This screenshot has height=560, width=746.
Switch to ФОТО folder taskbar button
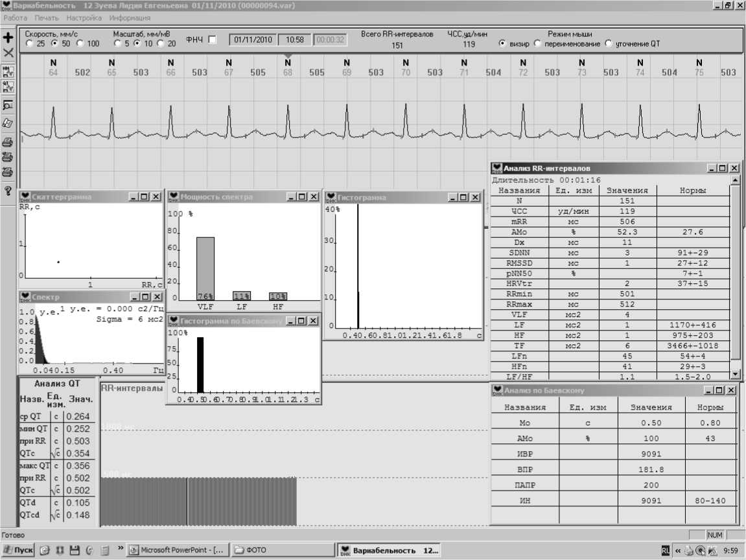(x=283, y=550)
